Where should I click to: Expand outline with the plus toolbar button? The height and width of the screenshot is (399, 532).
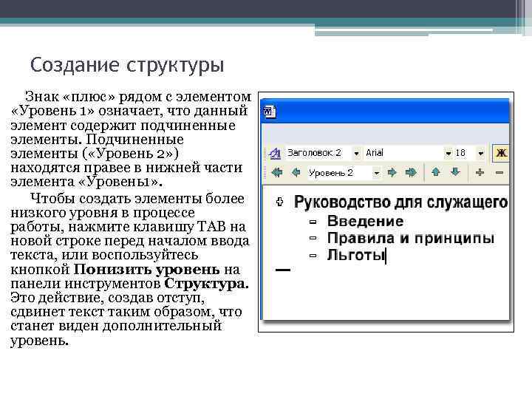point(480,172)
